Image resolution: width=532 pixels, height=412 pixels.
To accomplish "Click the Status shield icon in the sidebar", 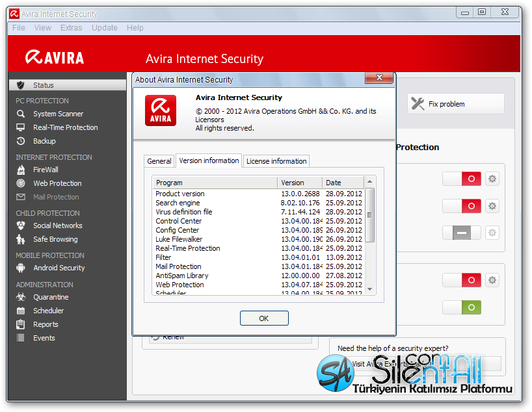I will coord(21,85).
